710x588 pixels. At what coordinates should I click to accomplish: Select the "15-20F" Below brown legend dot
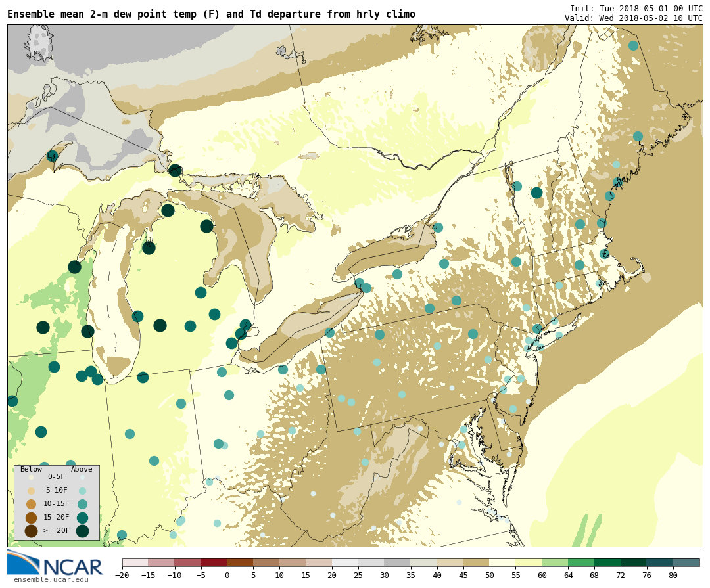click(31, 518)
